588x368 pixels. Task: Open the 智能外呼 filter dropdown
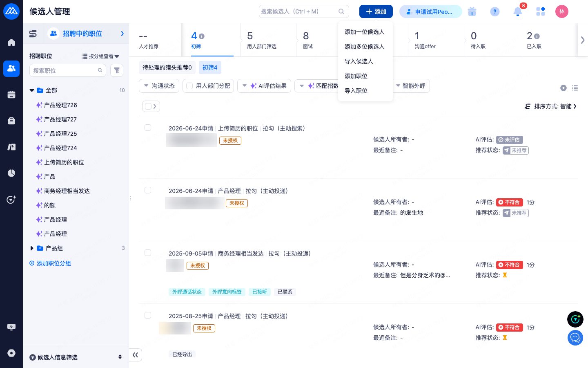point(411,86)
